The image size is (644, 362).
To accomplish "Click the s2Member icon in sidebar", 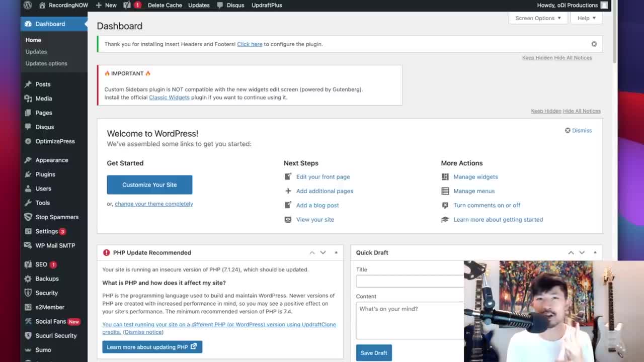I will click(28, 307).
